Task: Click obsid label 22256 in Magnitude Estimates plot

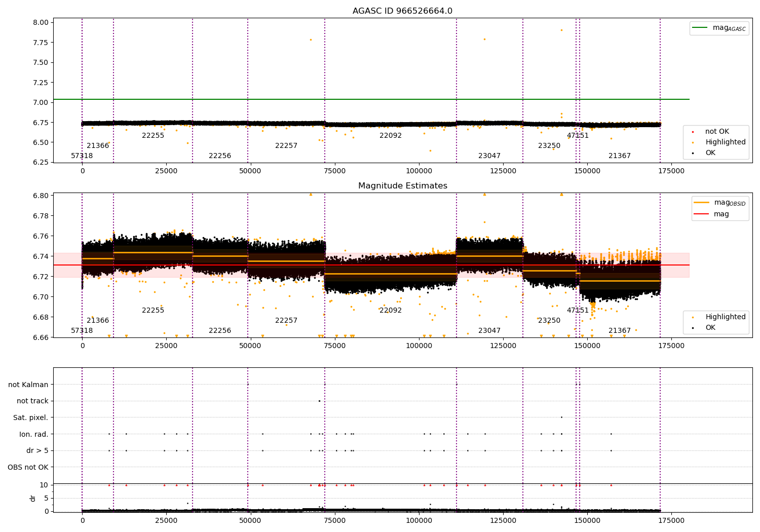Action: 220,331
